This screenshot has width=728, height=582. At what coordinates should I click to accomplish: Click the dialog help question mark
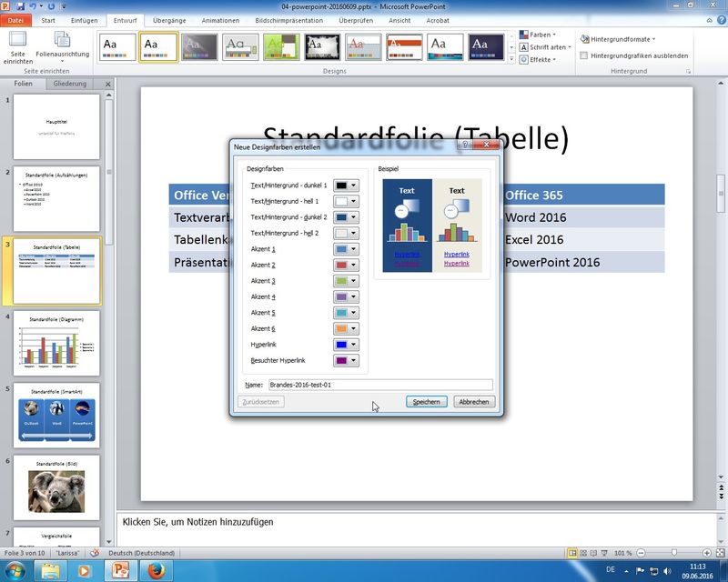coord(464,145)
